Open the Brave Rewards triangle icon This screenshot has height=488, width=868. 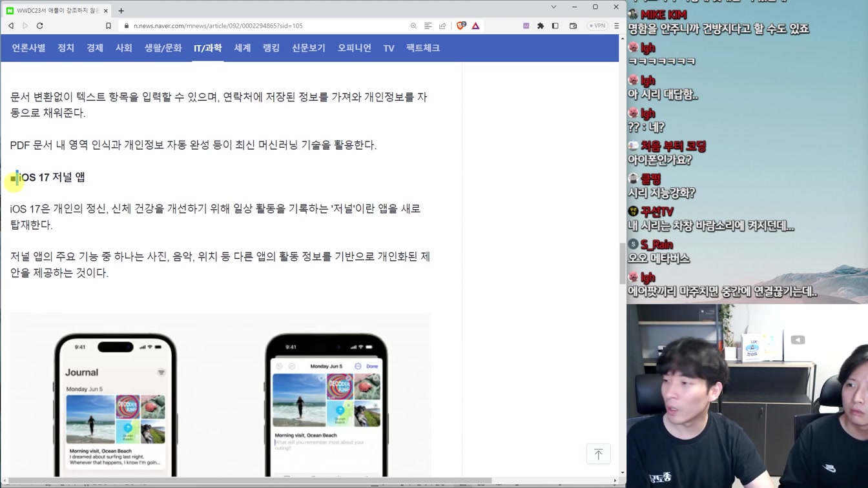(x=475, y=26)
